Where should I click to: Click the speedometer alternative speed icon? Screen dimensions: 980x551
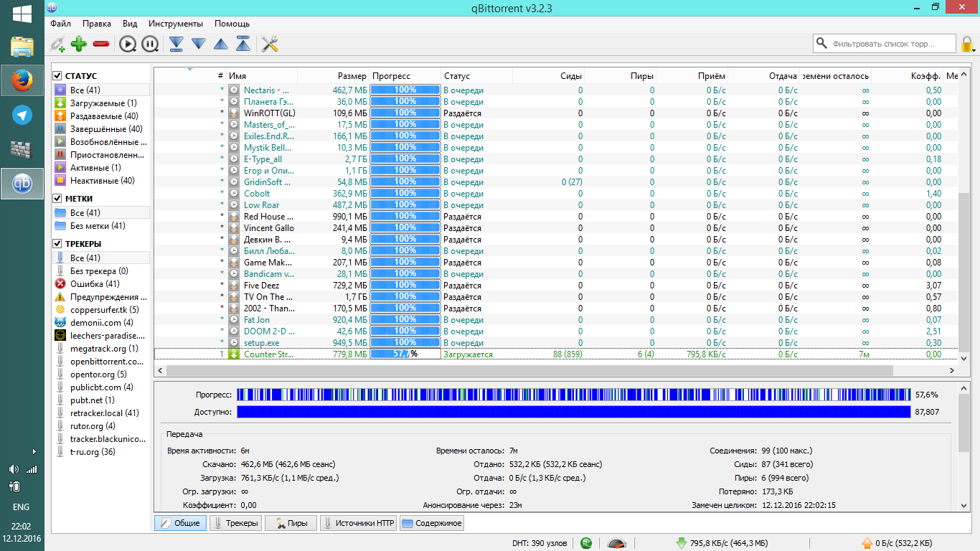[x=616, y=543]
